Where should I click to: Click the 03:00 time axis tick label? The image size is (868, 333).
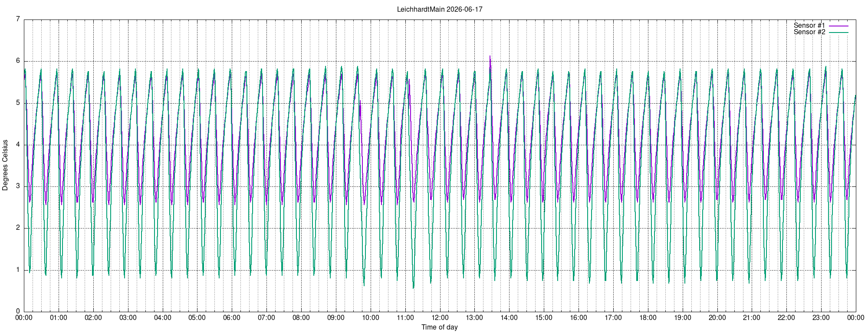point(128,317)
